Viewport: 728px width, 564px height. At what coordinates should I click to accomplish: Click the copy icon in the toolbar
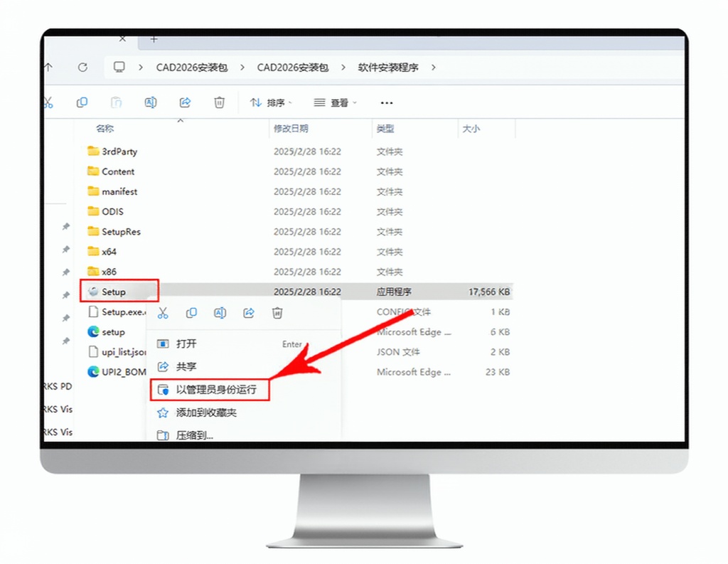82,102
